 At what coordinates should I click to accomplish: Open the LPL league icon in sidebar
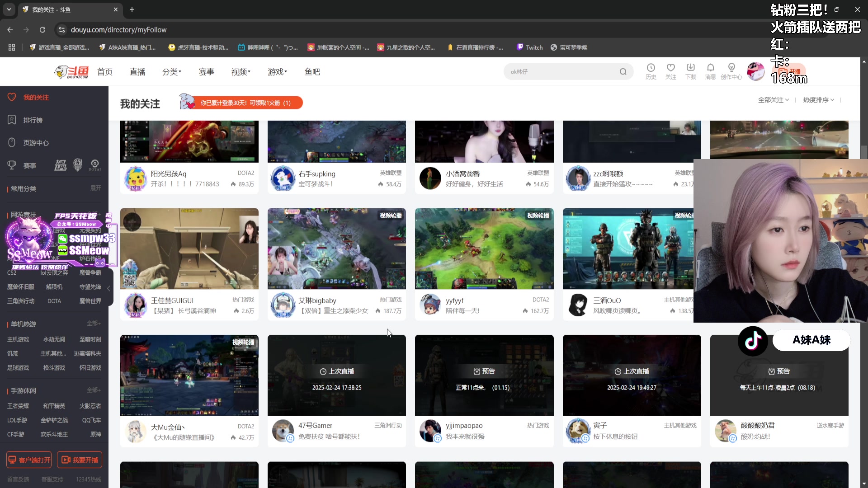click(x=61, y=165)
